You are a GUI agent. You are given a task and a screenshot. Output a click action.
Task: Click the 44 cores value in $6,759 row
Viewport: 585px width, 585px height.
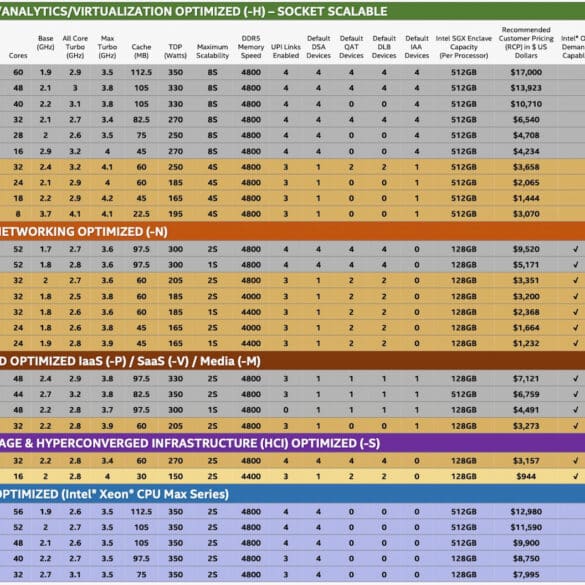[x=18, y=394]
